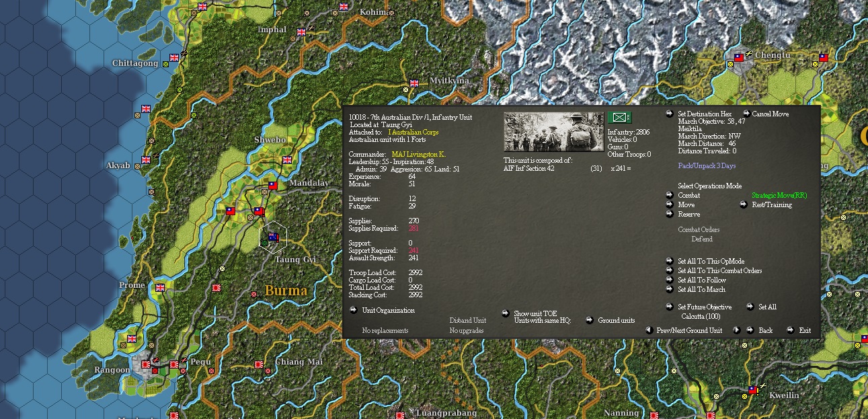Screen dimensions: 868x419
Task: Click the Pack/Unpack 3 Days label
Action: click(x=707, y=165)
